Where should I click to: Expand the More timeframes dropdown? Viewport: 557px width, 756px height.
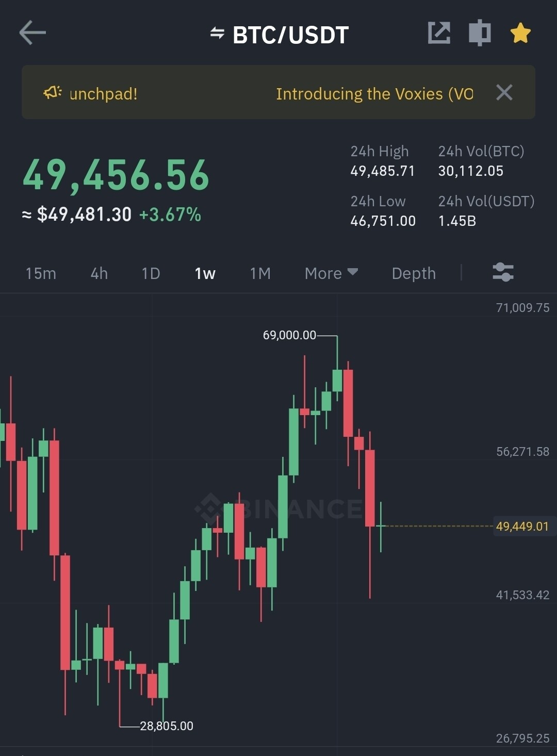click(331, 273)
